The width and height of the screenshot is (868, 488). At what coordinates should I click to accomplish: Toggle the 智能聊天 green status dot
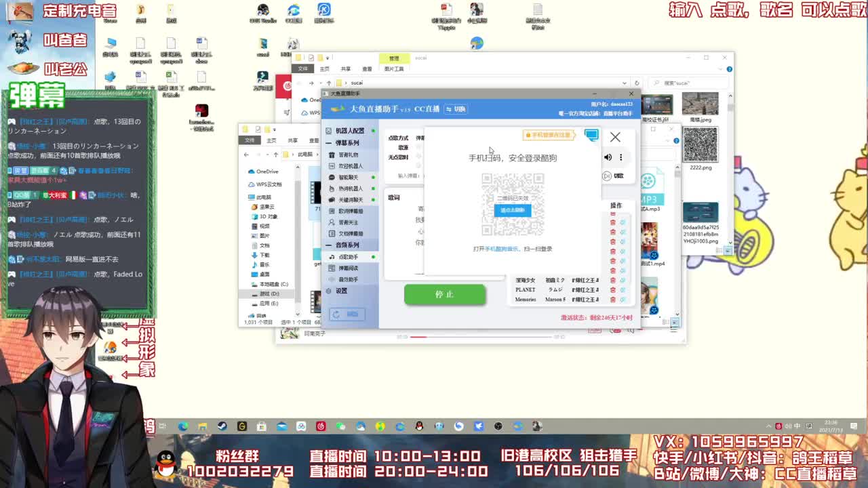(x=373, y=177)
